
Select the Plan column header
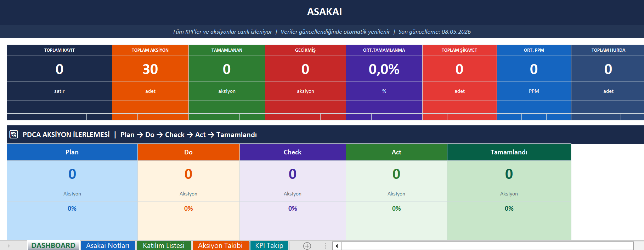[x=72, y=152]
